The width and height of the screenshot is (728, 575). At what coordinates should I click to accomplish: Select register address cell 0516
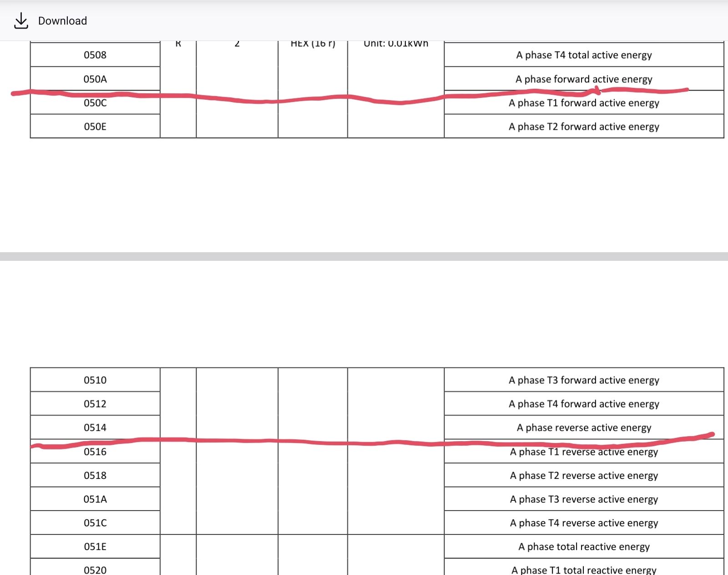click(95, 451)
